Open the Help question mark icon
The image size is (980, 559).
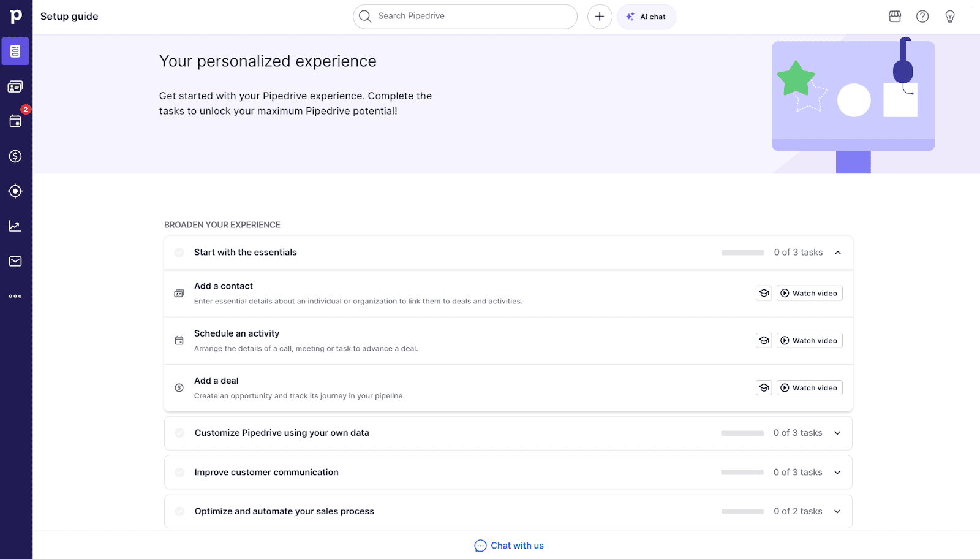pos(922,17)
